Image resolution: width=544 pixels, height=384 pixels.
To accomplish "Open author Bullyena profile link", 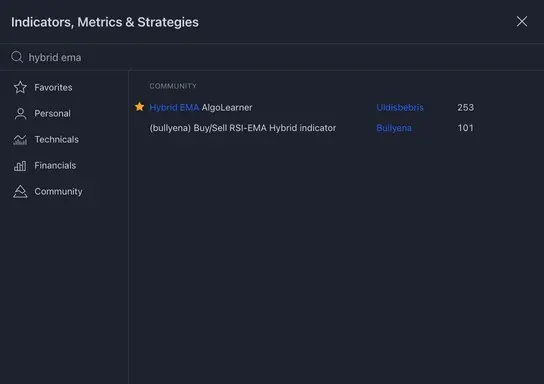I will [x=394, y=128].
